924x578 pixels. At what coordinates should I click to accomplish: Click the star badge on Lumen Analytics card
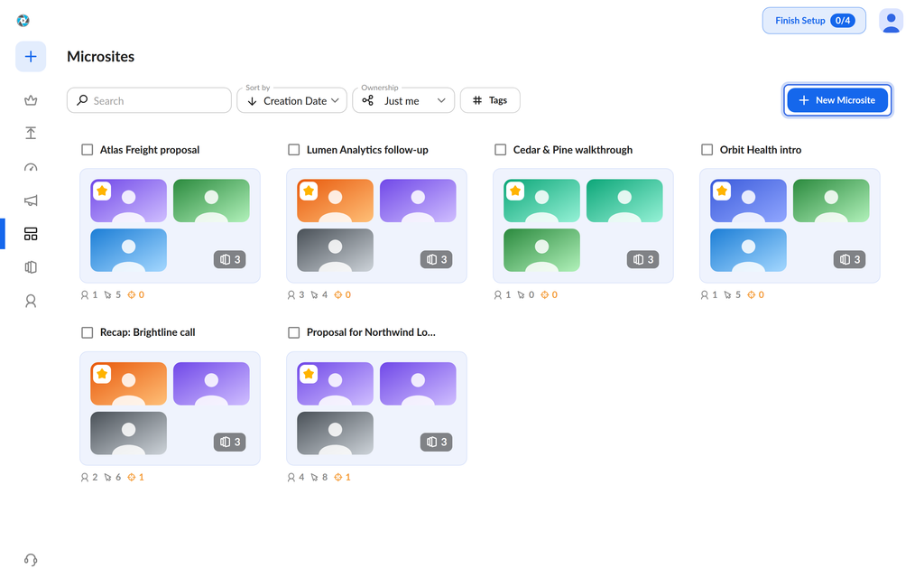click(x=309, y=191)
